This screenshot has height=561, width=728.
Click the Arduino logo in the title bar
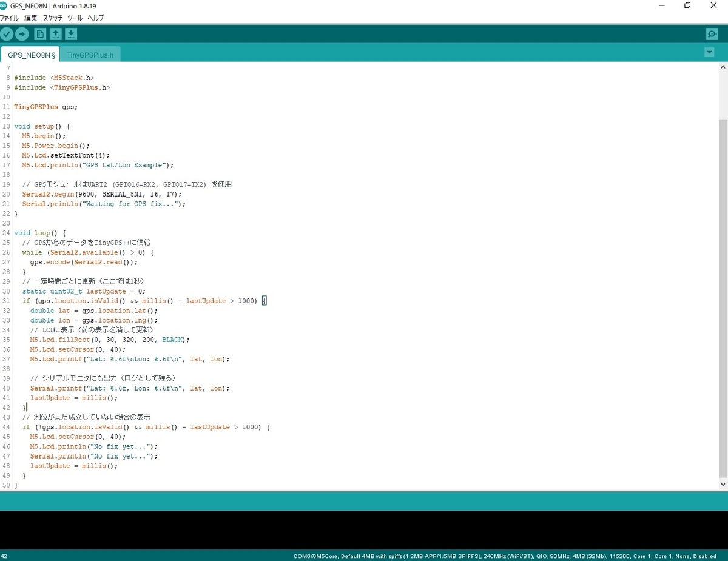[x=4, y=5]
